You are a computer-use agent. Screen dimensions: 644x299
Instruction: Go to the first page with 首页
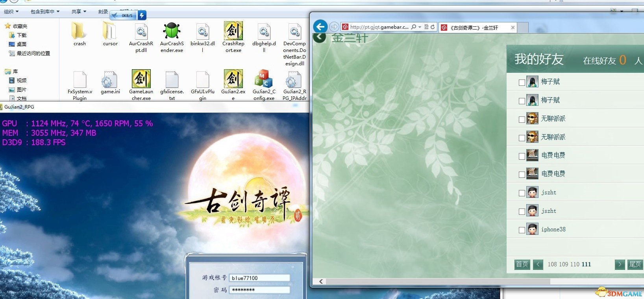tap(522, 264)
